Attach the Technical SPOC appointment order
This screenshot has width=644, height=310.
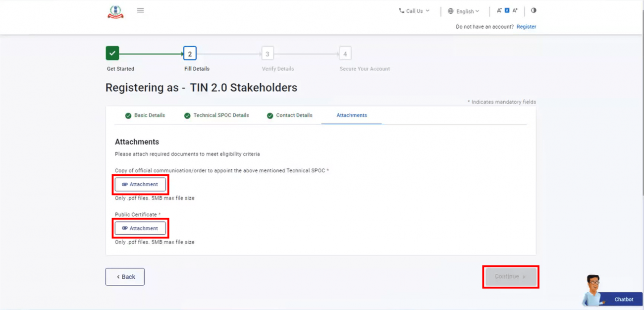click(x=140, y=184)
